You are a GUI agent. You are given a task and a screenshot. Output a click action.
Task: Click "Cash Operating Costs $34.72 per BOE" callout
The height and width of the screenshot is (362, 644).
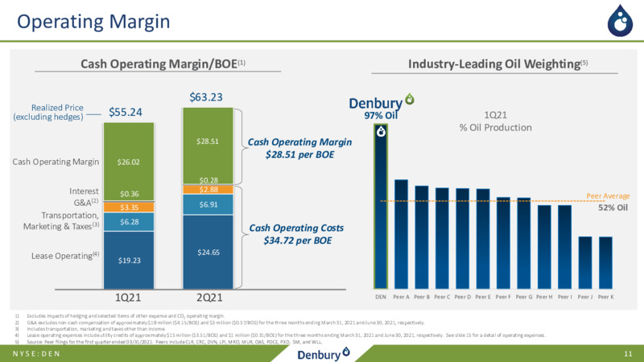pyautogui.click(x=296, y=234)
